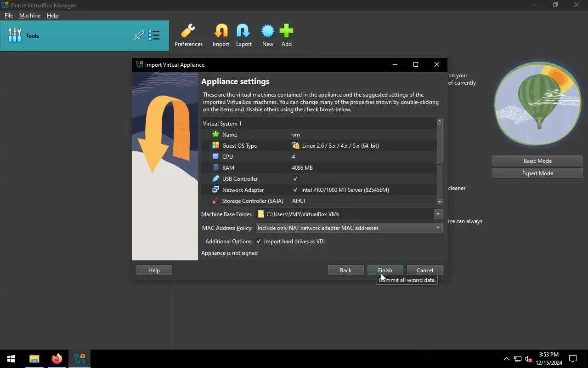Click scroll-up arrow of settings list

(440, 121)
